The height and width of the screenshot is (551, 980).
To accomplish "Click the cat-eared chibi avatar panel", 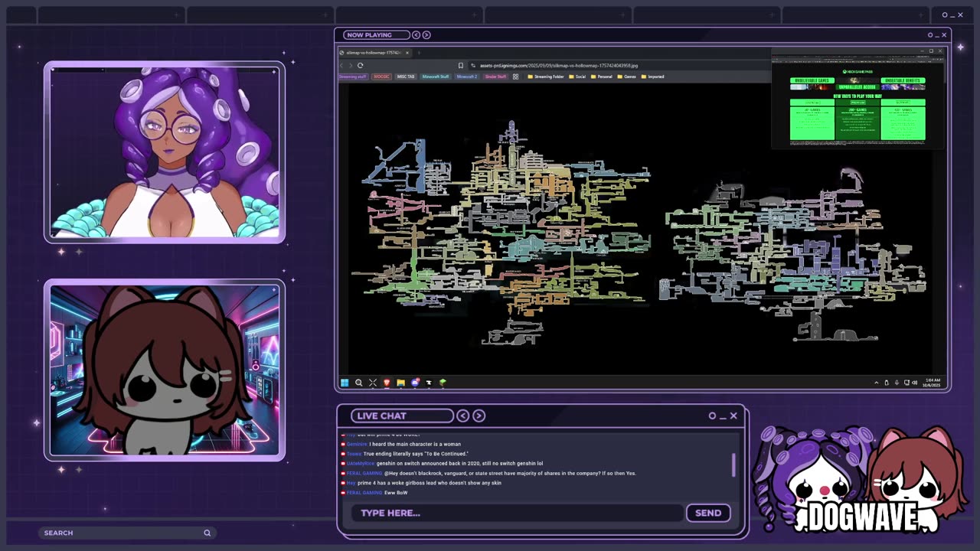I will pos(165,370).
